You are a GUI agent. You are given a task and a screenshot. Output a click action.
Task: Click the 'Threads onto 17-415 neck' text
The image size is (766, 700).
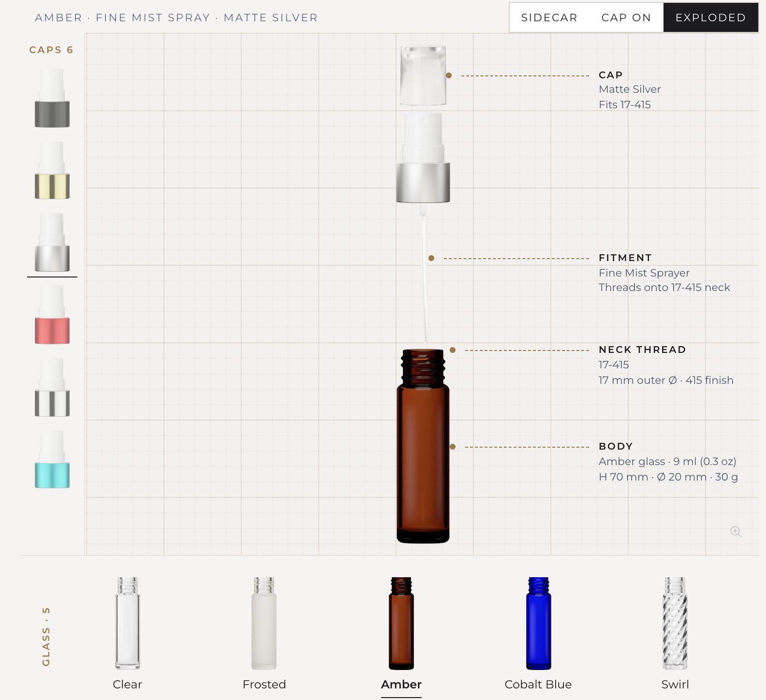[x=664, y=287]
